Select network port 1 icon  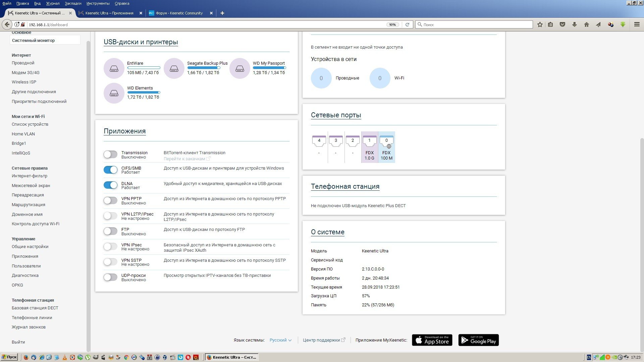tap(369, 141)
